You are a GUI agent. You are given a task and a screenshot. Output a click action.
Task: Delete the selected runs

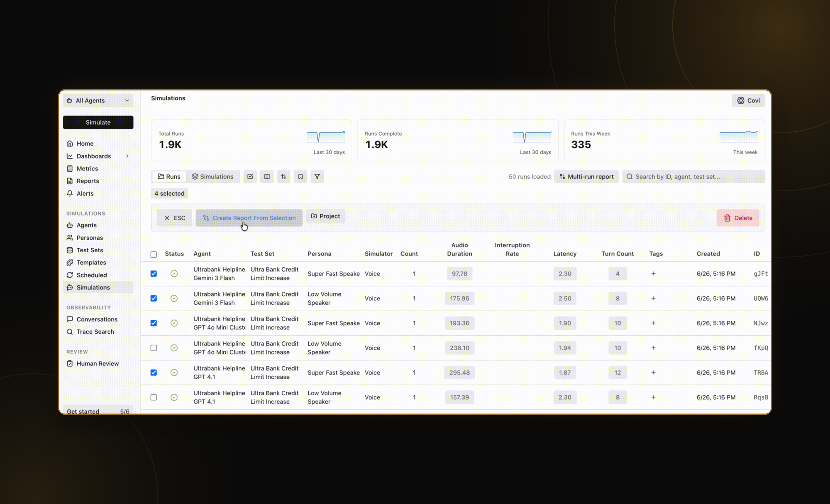[738, 218]
